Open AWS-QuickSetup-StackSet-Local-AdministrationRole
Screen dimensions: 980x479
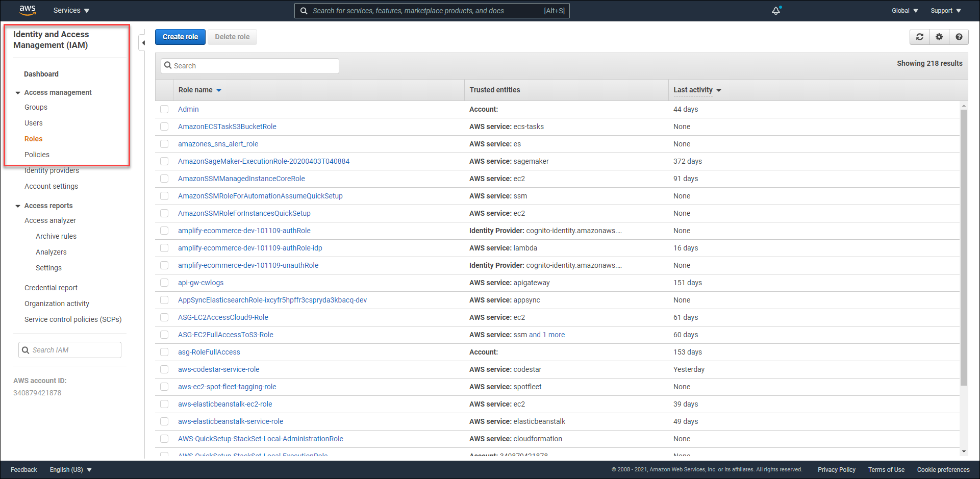(x=260, y=439)
